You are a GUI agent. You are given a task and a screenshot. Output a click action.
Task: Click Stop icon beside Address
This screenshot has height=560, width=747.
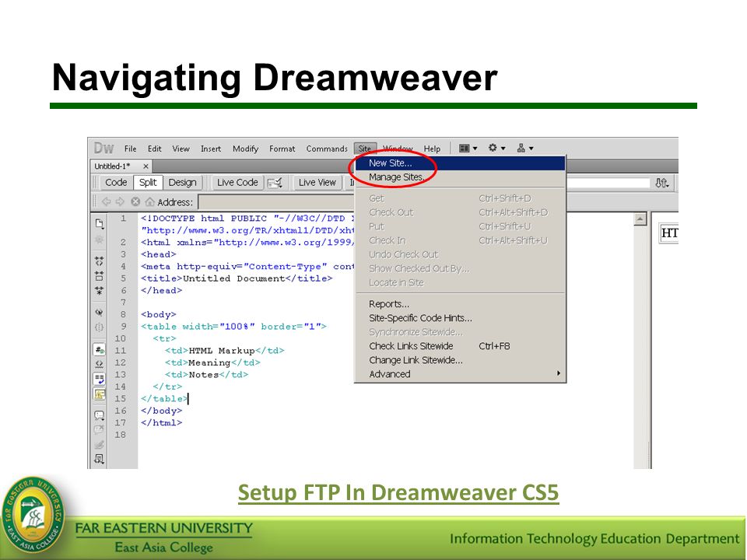click(x=135, y=201)
